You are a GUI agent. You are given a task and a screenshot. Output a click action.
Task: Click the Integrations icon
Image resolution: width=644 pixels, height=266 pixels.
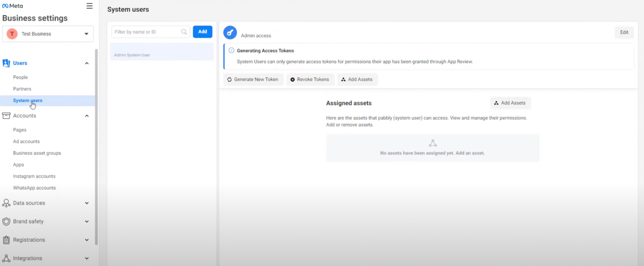[6, 258]
